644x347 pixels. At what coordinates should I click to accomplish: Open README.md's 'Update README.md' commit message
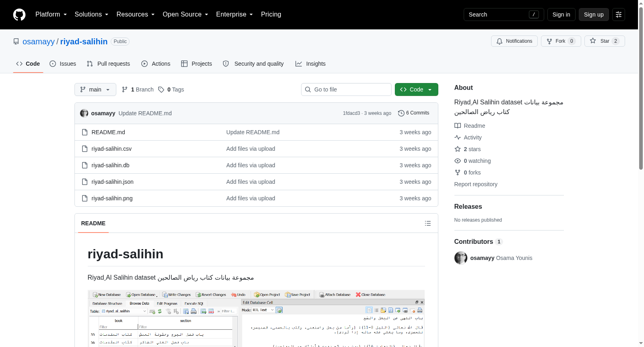[253, 132]
